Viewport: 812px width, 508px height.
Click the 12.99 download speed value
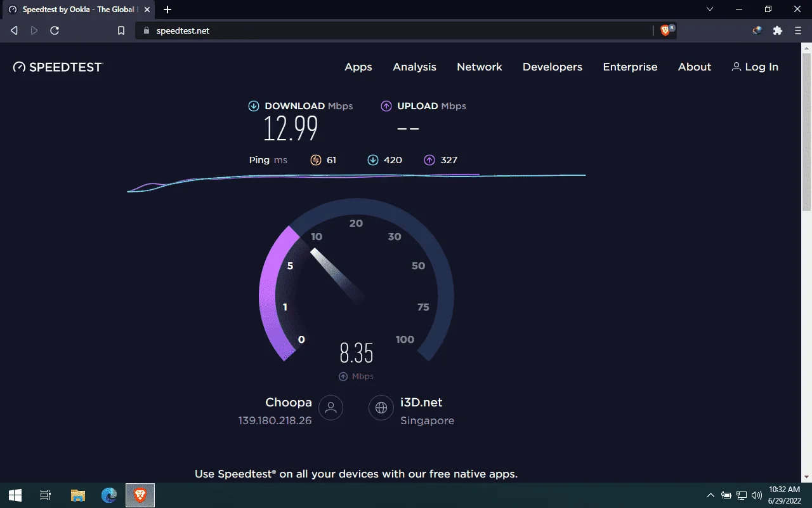pos(291,129)
